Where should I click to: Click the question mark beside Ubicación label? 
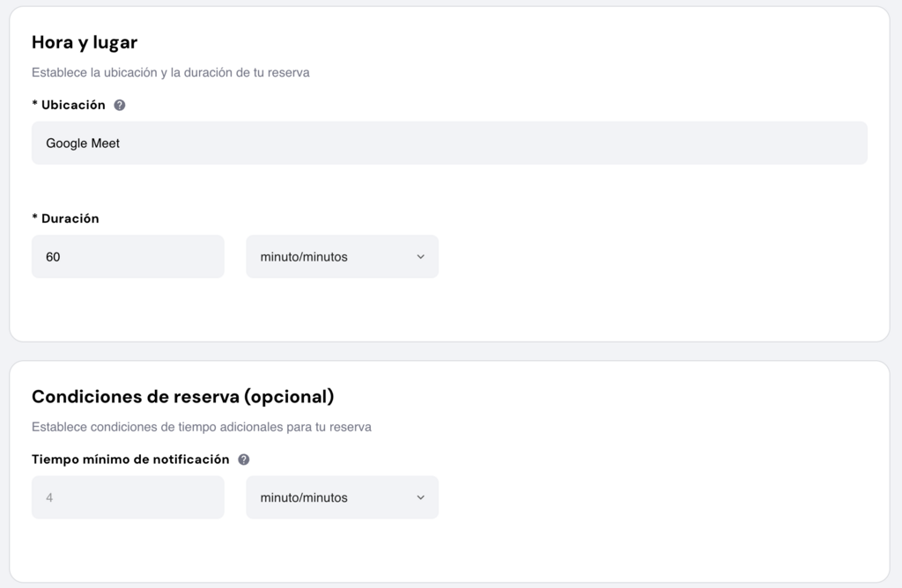121,104
